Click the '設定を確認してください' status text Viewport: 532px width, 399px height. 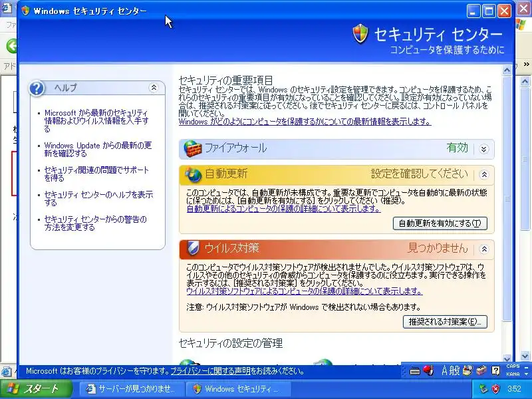point(420,174)
